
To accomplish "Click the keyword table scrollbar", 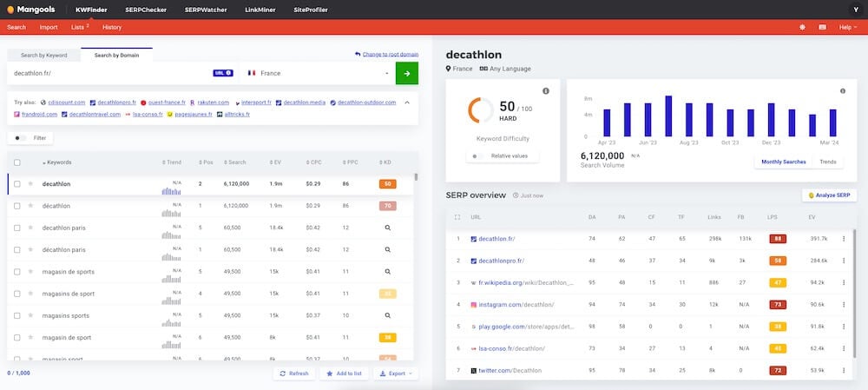I will (x=416, y=177).
